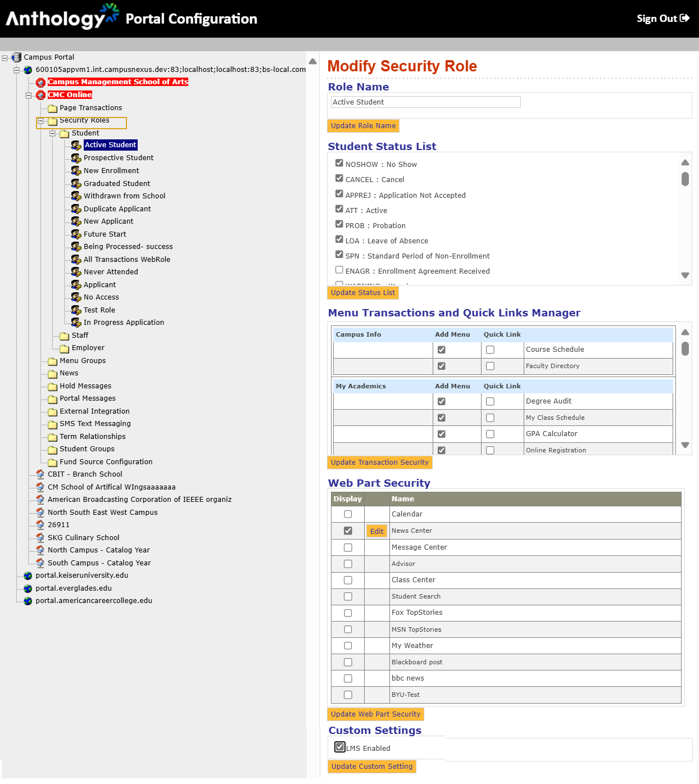Click the SKG Culinary School campus icon

coord(40,538)
